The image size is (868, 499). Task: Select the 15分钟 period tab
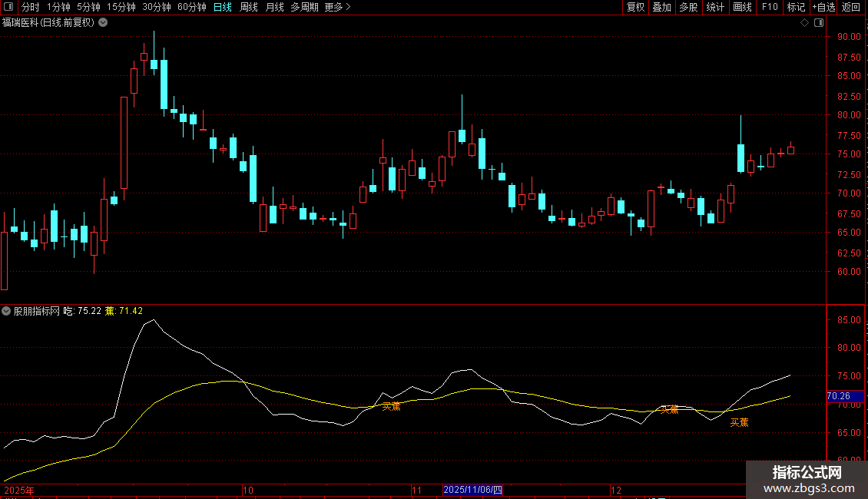pyautogui.click(x=121, y=7)
